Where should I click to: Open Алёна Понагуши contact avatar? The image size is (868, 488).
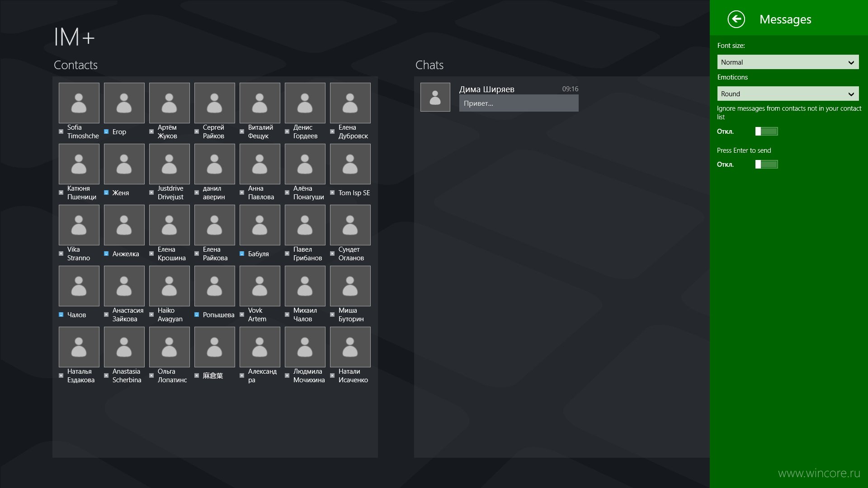pyautogui.click(x=305, y=164)
